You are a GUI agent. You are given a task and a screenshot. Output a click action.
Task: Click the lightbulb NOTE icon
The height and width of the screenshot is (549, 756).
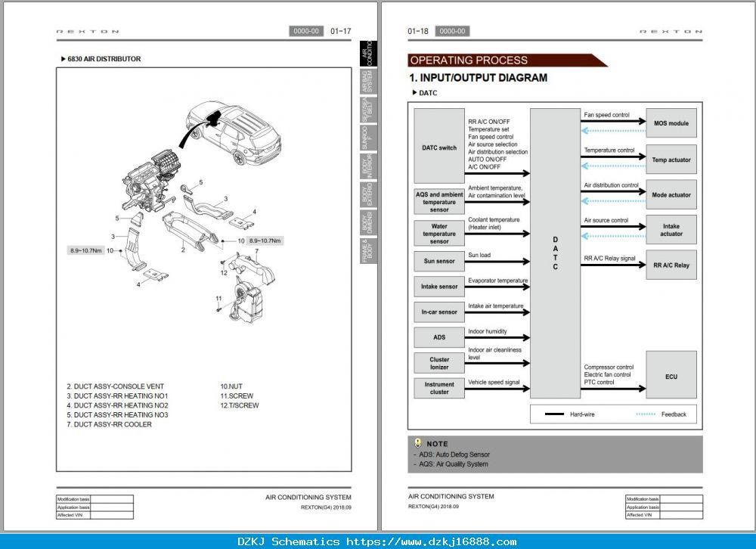417,442
